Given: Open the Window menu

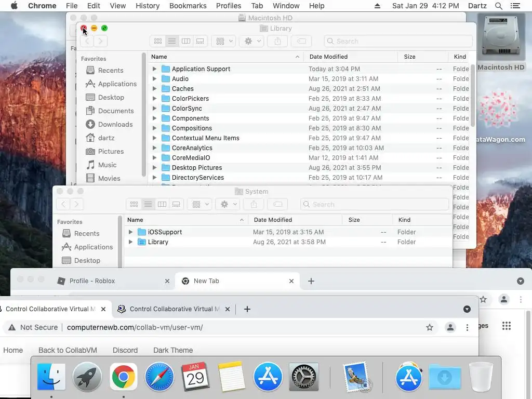Looking at the screenshot, I should click(x=286, y=6).
